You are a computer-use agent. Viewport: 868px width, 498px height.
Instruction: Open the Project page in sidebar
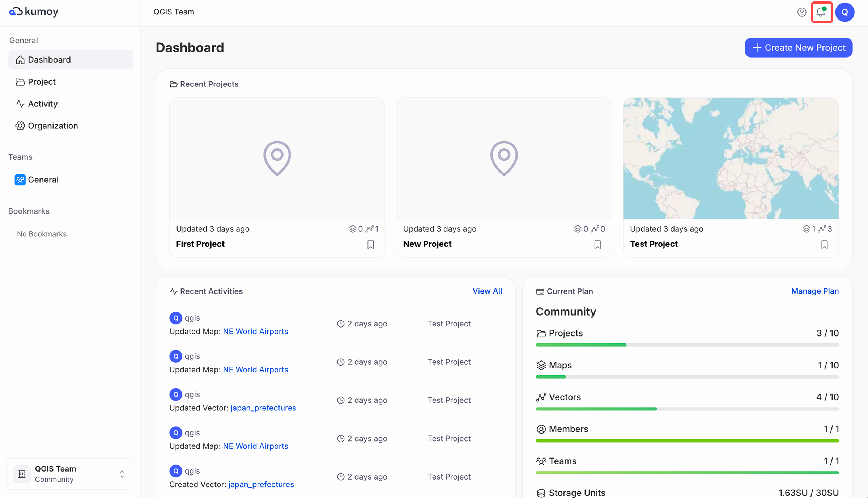tap(42, 82)
